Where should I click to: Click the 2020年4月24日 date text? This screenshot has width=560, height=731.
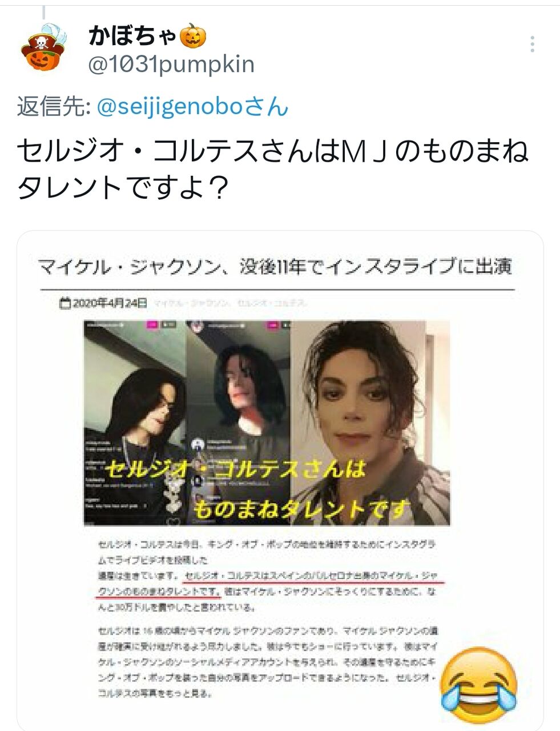110,303
